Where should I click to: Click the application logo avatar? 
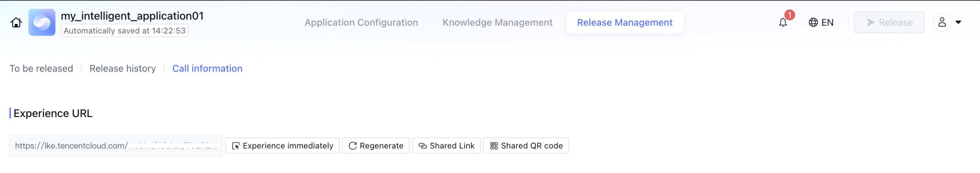pos(42,22)
